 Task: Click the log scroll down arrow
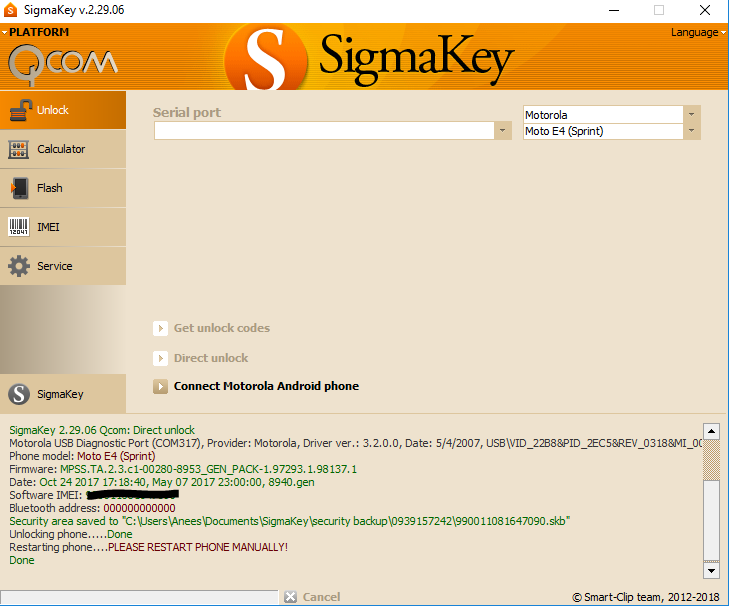(x=711, y=570)
